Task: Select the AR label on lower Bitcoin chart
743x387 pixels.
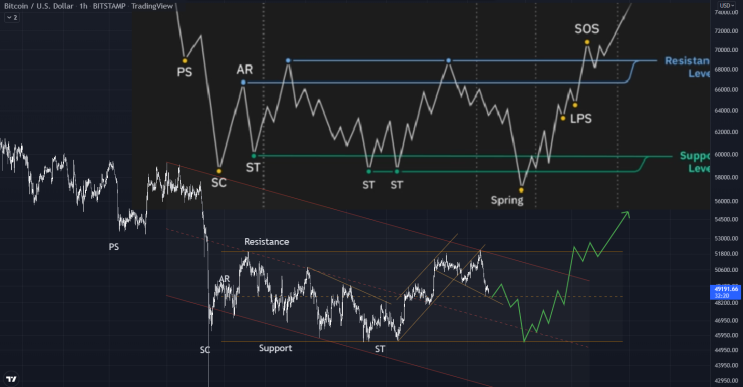Action: [x=224, y=279]
